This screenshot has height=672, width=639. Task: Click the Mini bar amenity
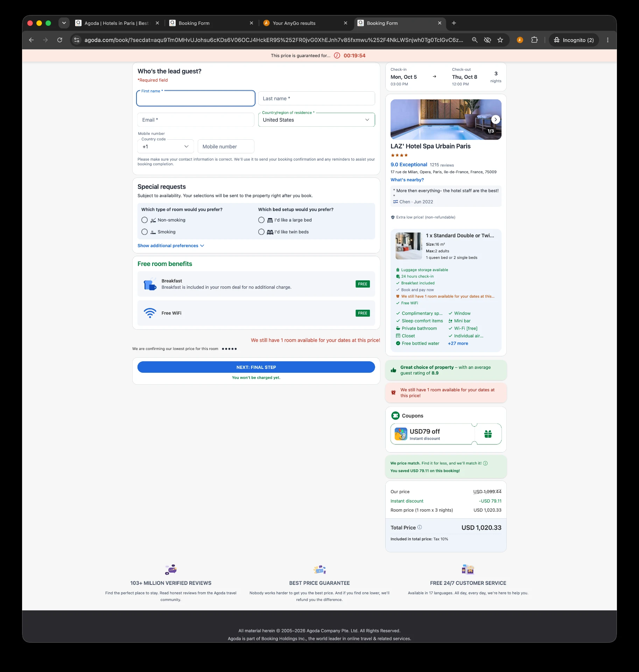click(x=459, y=321)
